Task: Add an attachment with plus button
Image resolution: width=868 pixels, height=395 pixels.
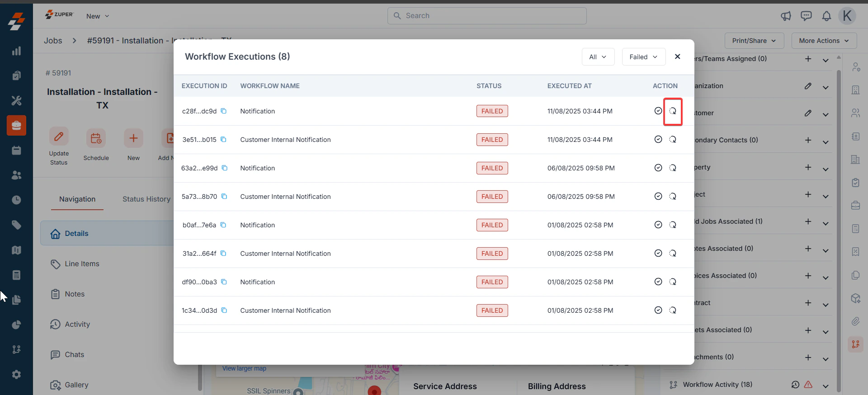Action: pyautogui.click(x=808, y=357)
